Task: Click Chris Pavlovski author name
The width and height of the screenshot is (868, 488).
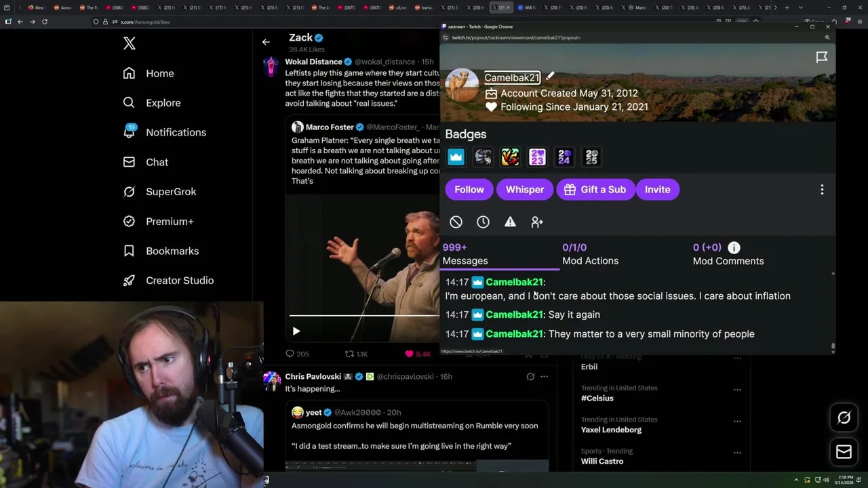Action: click(313, 376)
